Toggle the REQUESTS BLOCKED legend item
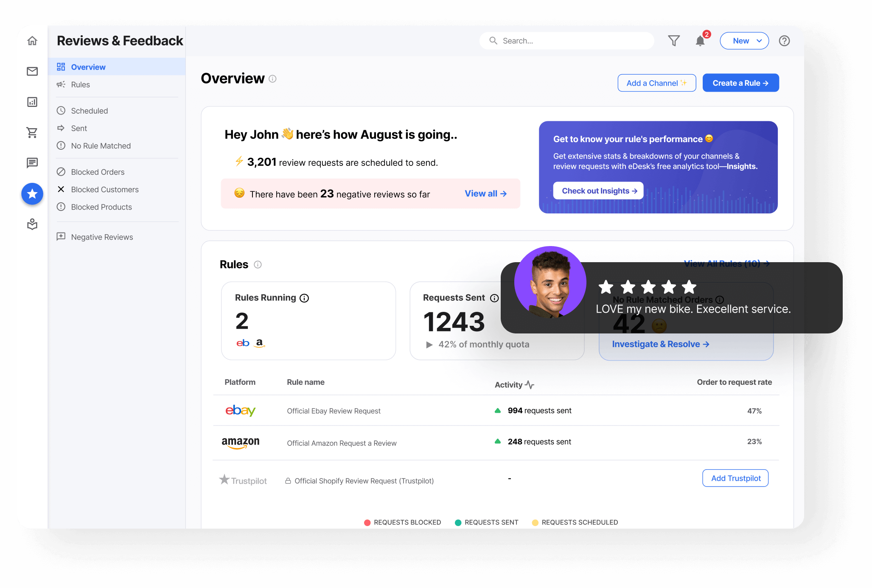The width and height of the screenshot is (872, 588). [402, 522]
